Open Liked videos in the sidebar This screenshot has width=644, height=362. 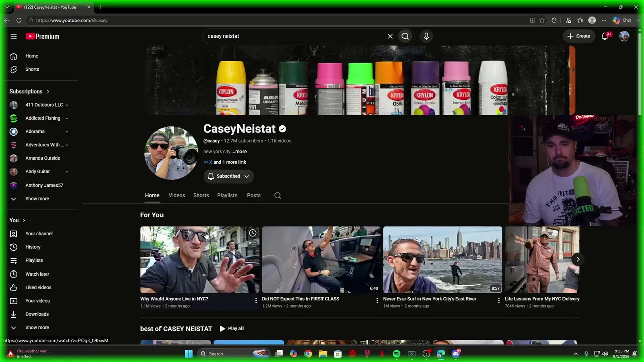pos(39,288)
